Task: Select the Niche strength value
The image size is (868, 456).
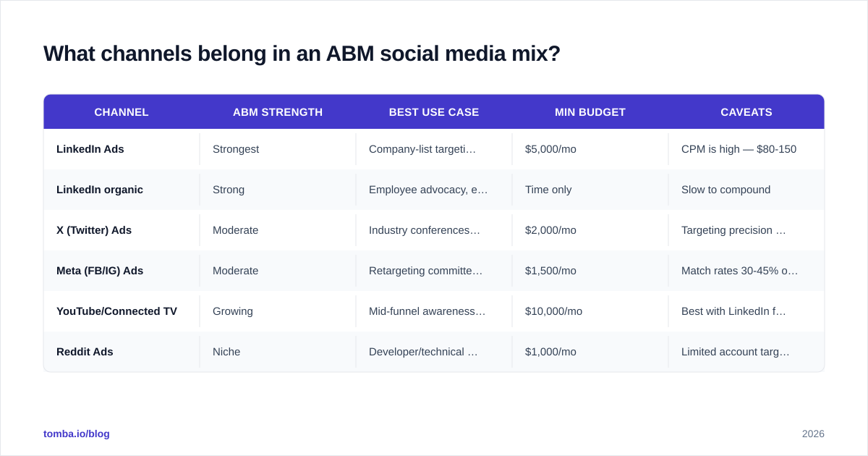Action: point(226,352)
